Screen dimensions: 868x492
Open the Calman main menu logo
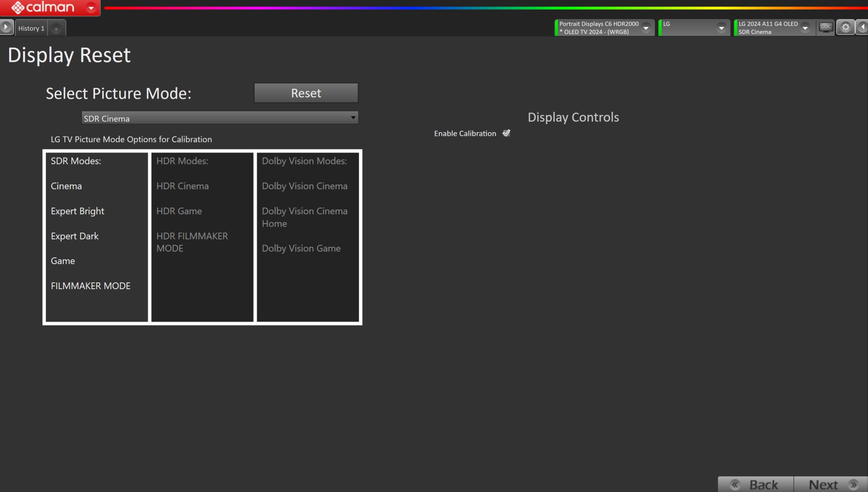[x=43, y=7]
